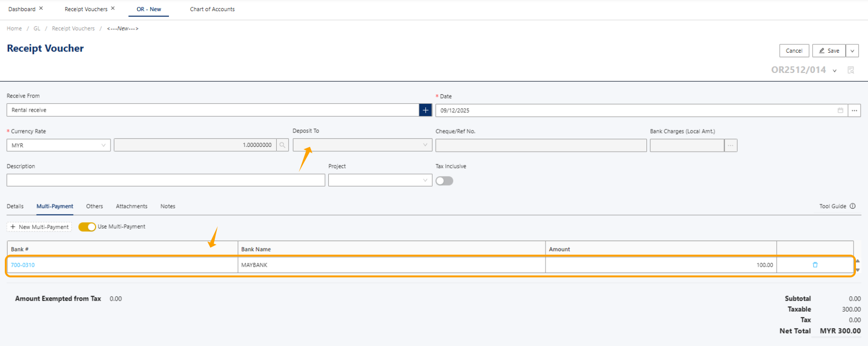Click the Cancel button
The width and height of the screenshot is (868, 346).
click(x=794, y=51)
